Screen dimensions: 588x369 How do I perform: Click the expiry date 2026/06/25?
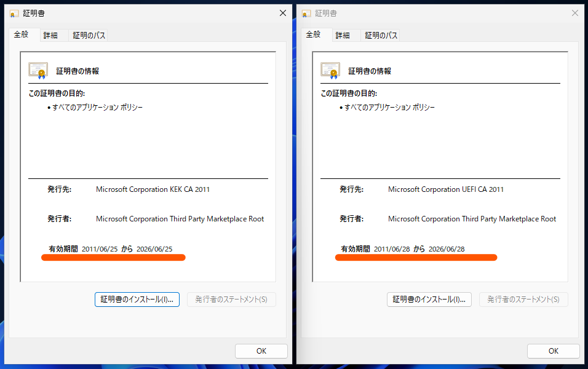154,249
